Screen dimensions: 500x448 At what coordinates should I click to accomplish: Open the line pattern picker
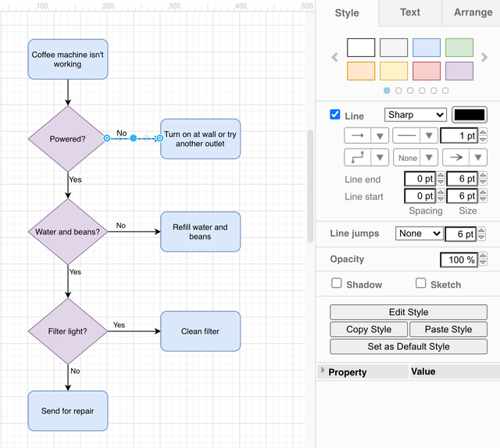click(415, 135)
